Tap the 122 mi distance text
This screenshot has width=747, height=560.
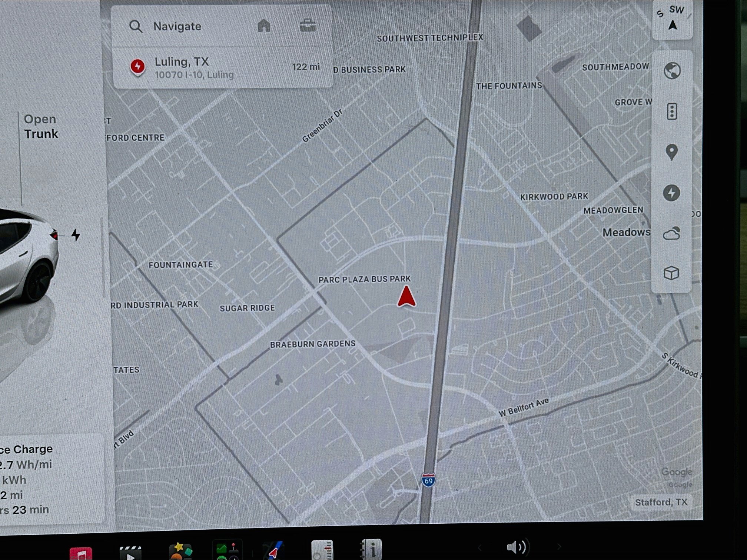(x=306, y=67)
